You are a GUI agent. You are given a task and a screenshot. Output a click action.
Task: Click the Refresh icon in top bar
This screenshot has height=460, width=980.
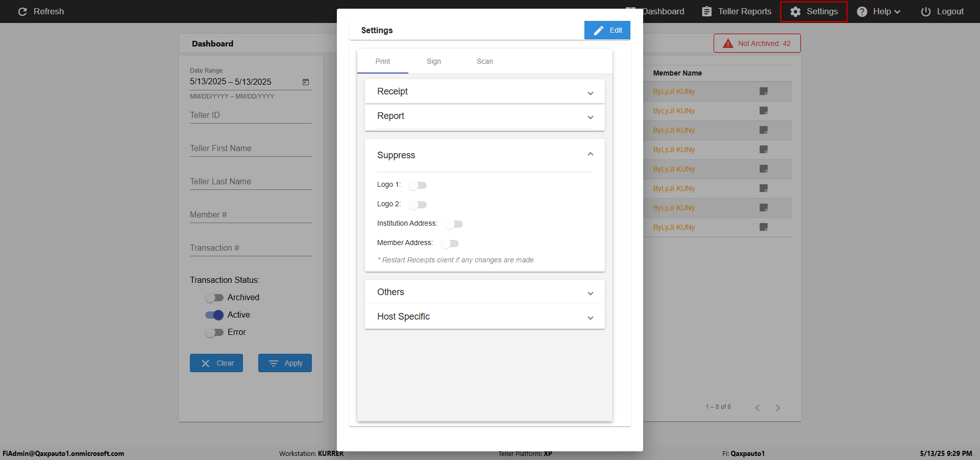(22, 11)
